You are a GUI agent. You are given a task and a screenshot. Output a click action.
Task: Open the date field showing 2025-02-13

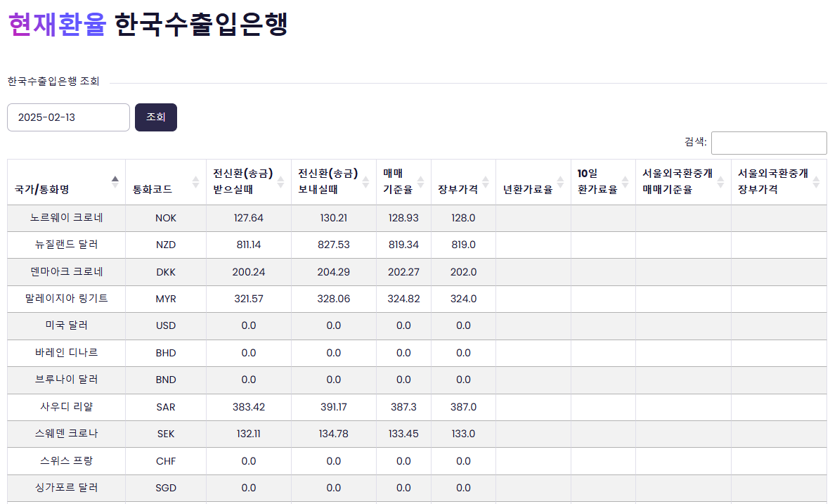(68, 117)
